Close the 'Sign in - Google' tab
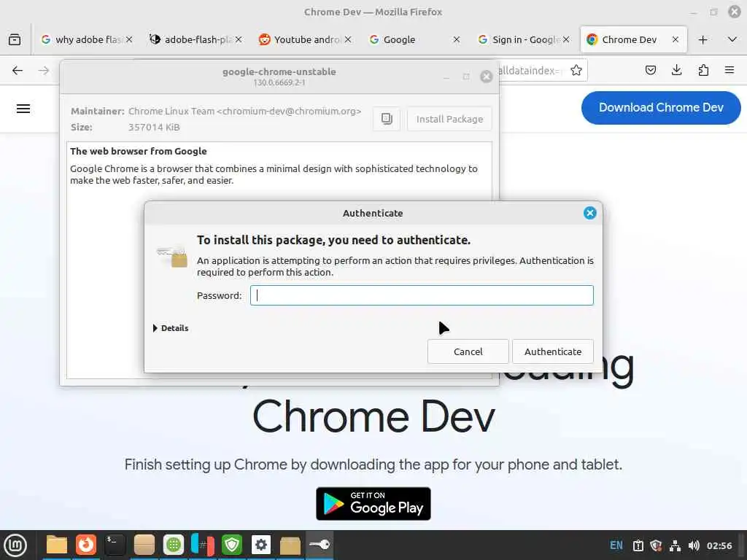747x560 pixels. point(566,39)
